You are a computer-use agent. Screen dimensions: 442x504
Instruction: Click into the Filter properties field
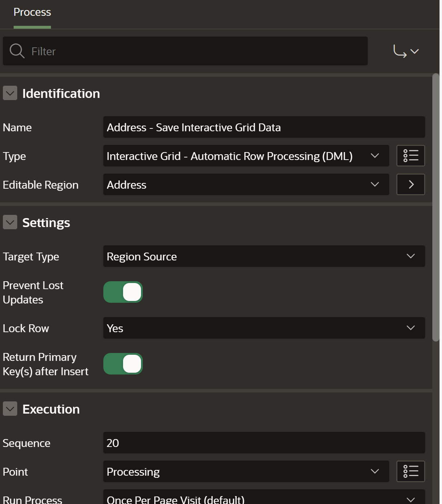[x=197, y=51]
